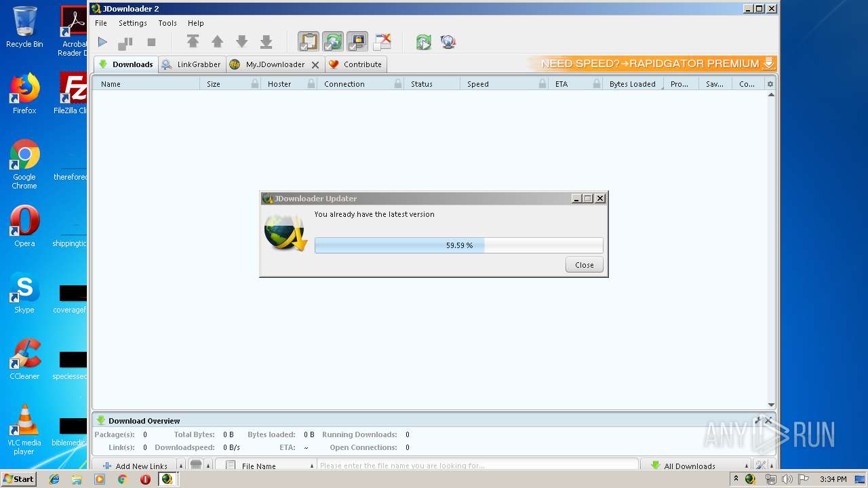The image size is (868, 488).
Task: Open the Contribute tab
Action: tap(356, 64)
